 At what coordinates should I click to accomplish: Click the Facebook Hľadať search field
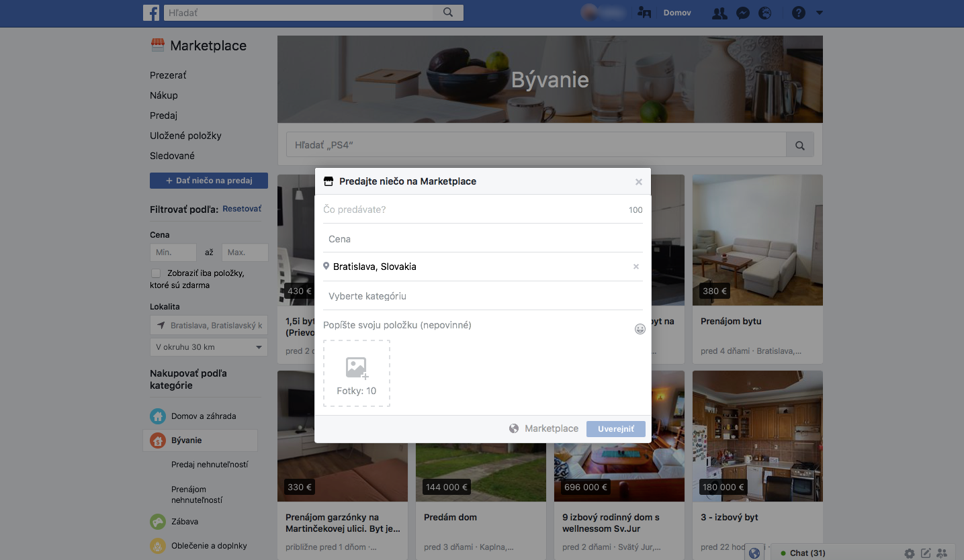coord(299,13)
